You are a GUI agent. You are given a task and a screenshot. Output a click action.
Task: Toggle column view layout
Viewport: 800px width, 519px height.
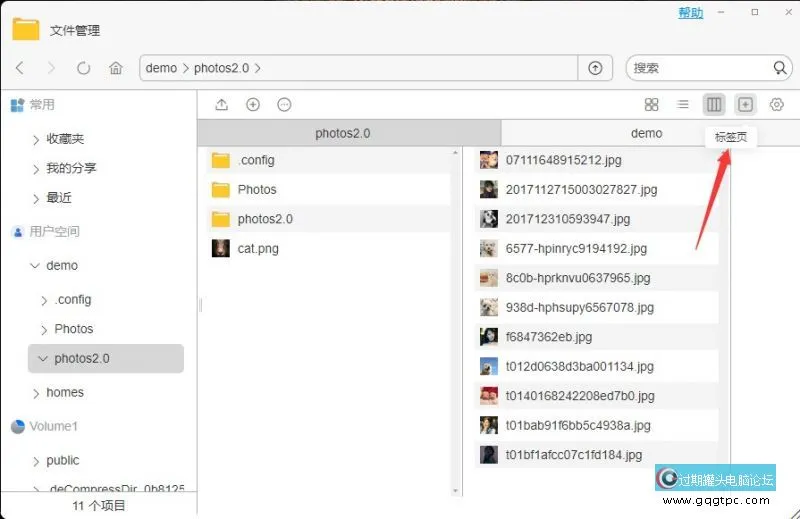[x=714, y=104]
